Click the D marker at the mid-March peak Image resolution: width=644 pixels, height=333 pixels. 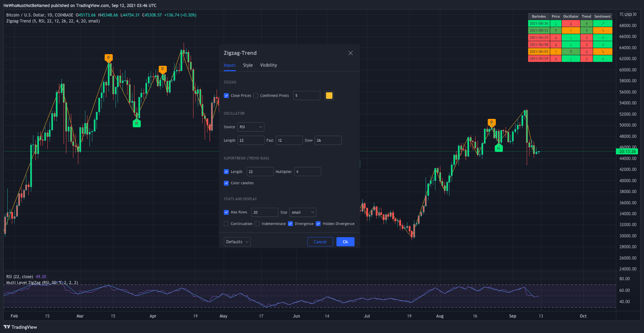(109, 58)
